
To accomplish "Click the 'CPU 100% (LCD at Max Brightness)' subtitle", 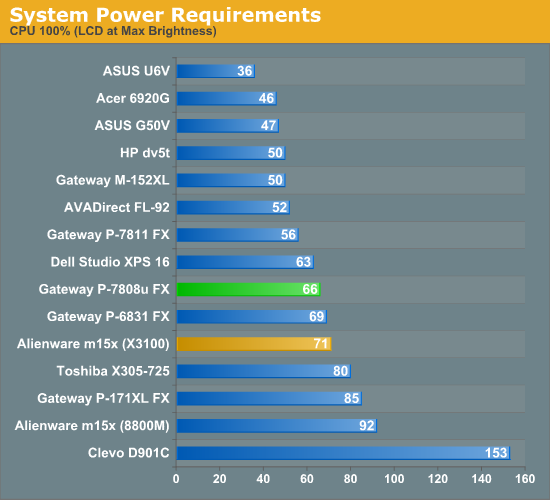I will point(113,31).
